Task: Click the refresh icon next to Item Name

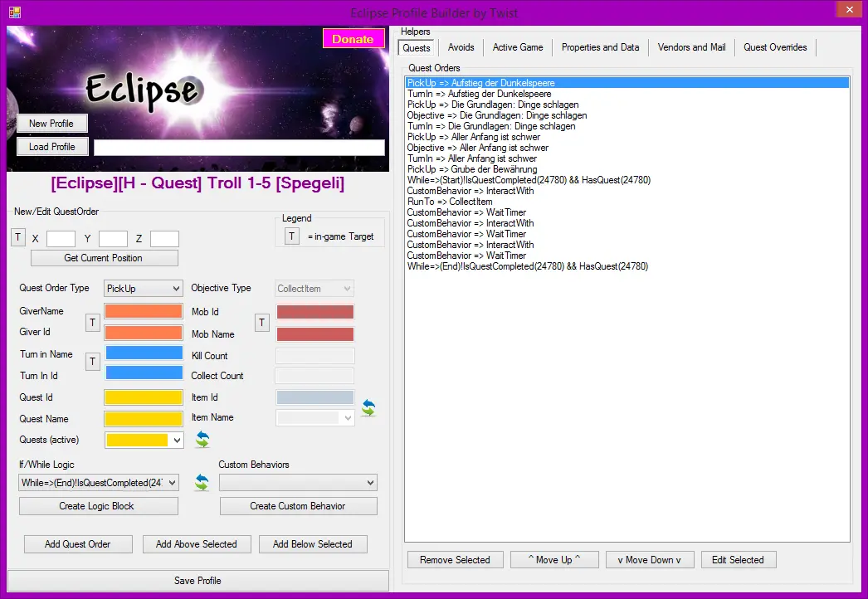Action: 368,408
